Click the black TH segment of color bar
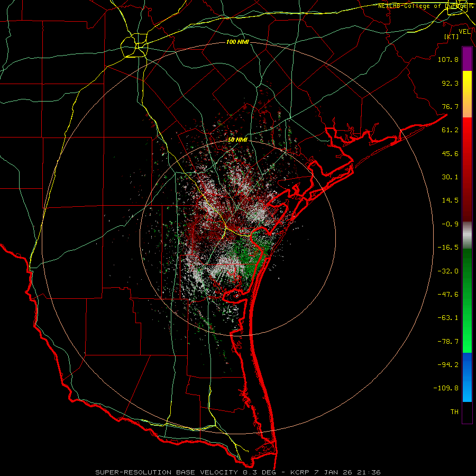 [x=467, y=413]
